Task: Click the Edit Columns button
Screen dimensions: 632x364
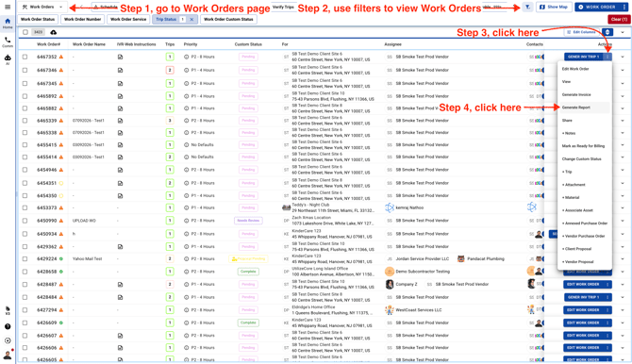Action: 581,32
